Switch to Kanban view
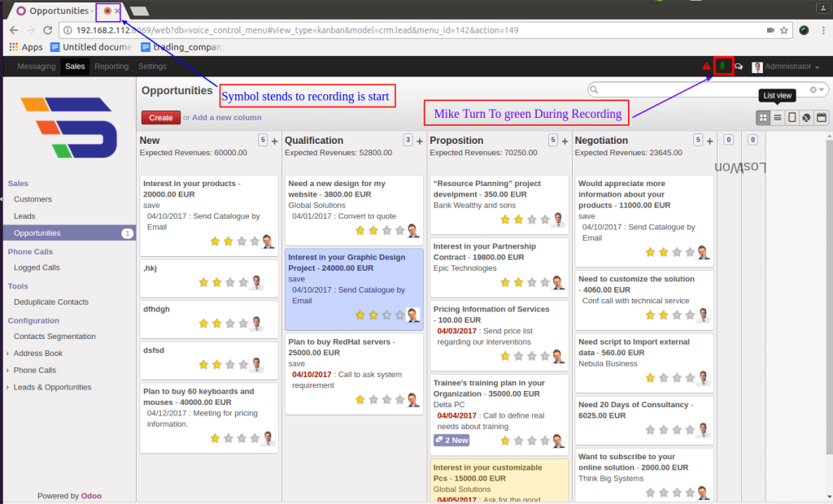This screenshot has width=833, height=504. (763, 118)
